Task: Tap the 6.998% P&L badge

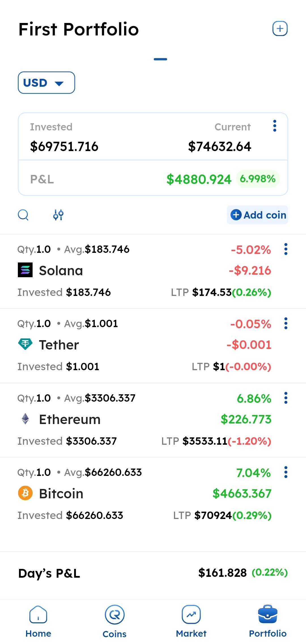Action: coord(258,179)
